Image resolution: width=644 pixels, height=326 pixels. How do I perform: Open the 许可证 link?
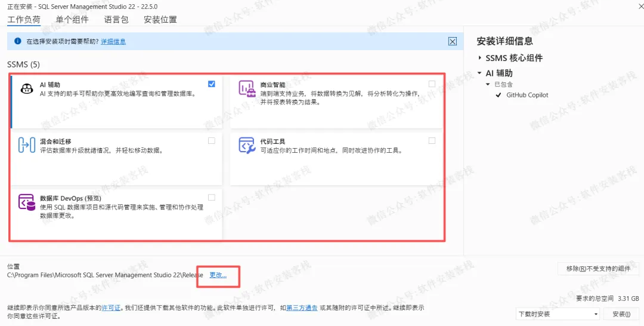click(x=112, y=307)
